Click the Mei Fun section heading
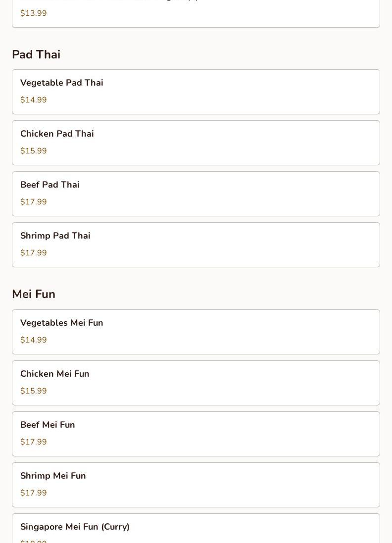This screenshot has height=543, width=392. 34,294
